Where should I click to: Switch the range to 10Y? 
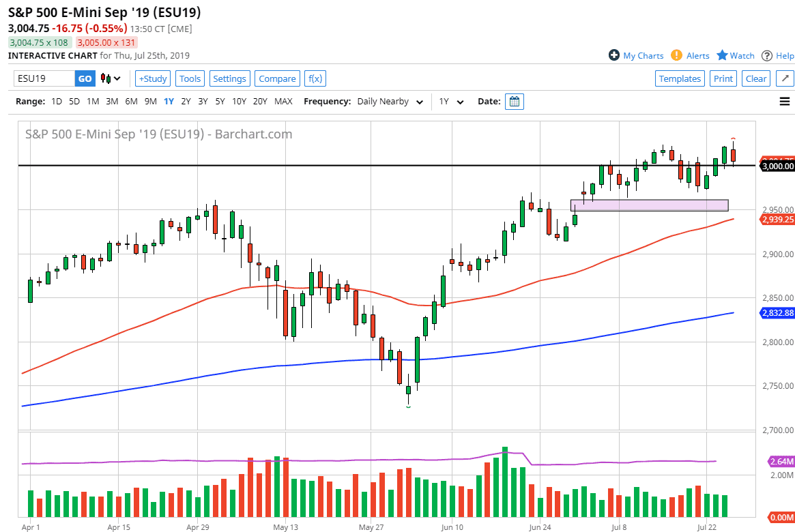point(239,101)
